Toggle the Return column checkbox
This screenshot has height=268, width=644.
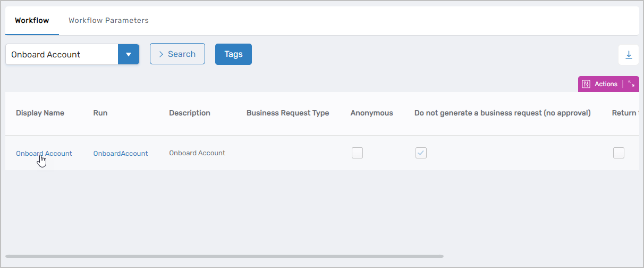pyautogui.click(x=618, y=153)
